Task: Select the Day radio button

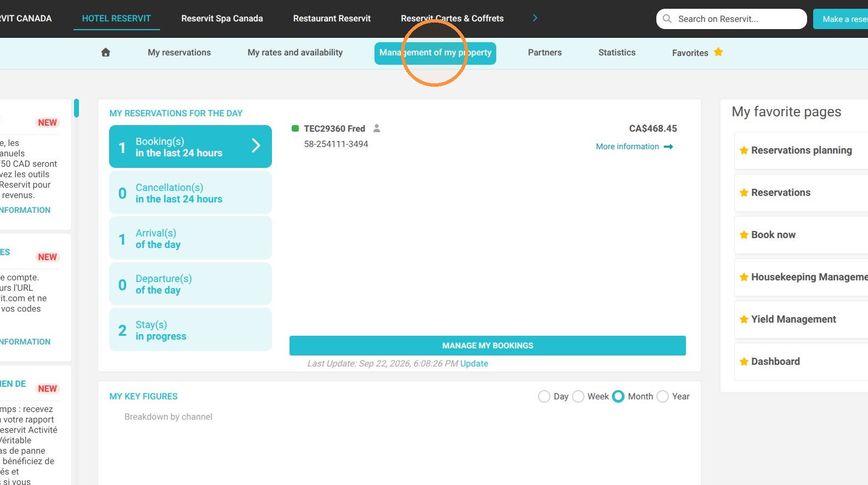Action: point(544,396)
